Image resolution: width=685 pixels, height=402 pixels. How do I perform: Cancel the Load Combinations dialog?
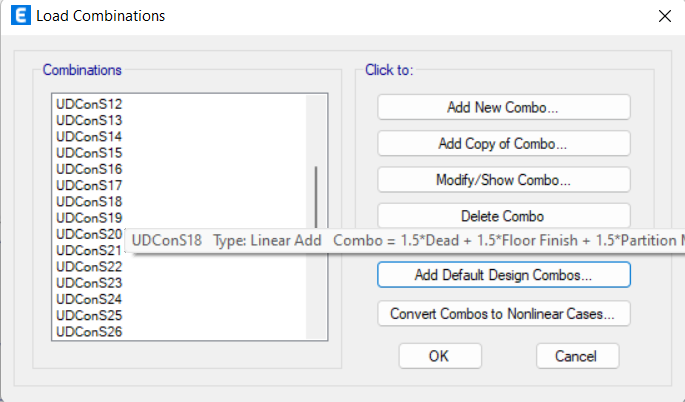click(x=577, y=356)
